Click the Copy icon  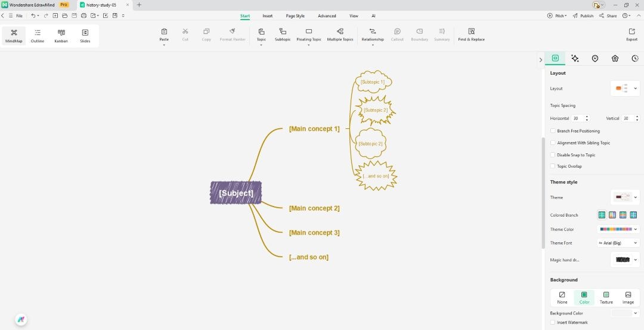click(x=206, y=32)
